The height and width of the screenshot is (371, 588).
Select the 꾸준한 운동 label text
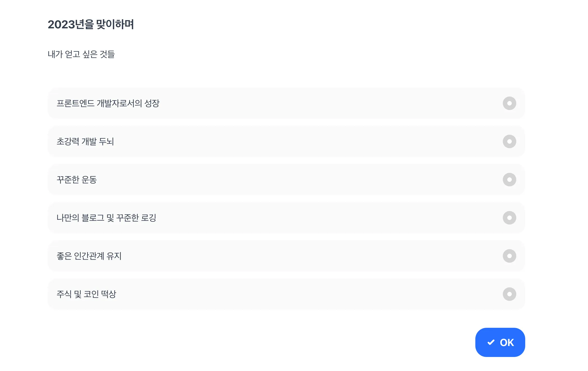[x=77, y=180]
